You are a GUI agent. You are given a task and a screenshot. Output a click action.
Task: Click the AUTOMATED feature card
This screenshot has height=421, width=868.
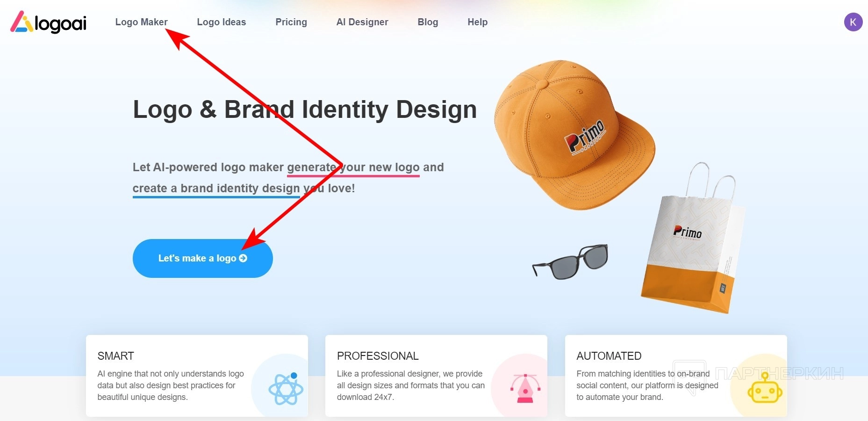tap(676, 376)
